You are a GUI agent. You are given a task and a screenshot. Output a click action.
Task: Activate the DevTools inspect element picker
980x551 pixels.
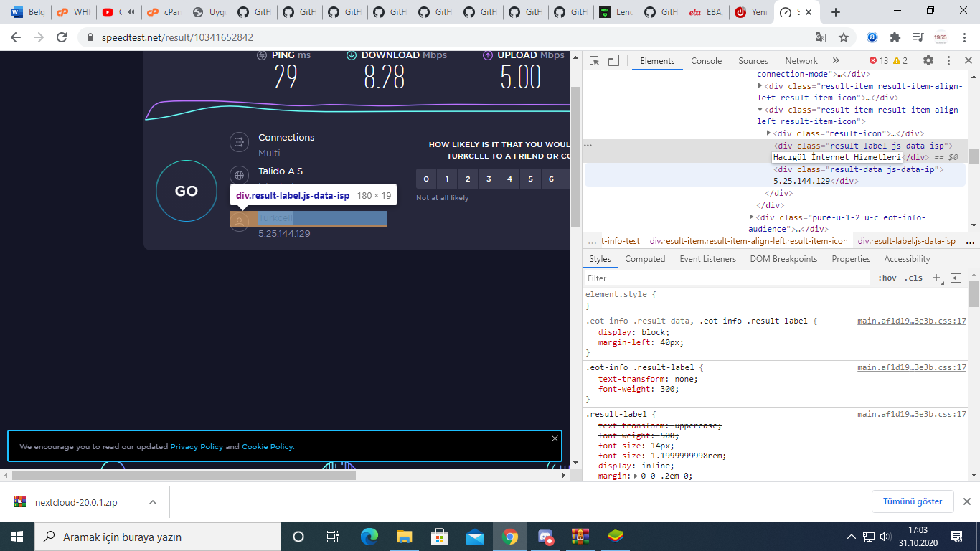point(594,61)
